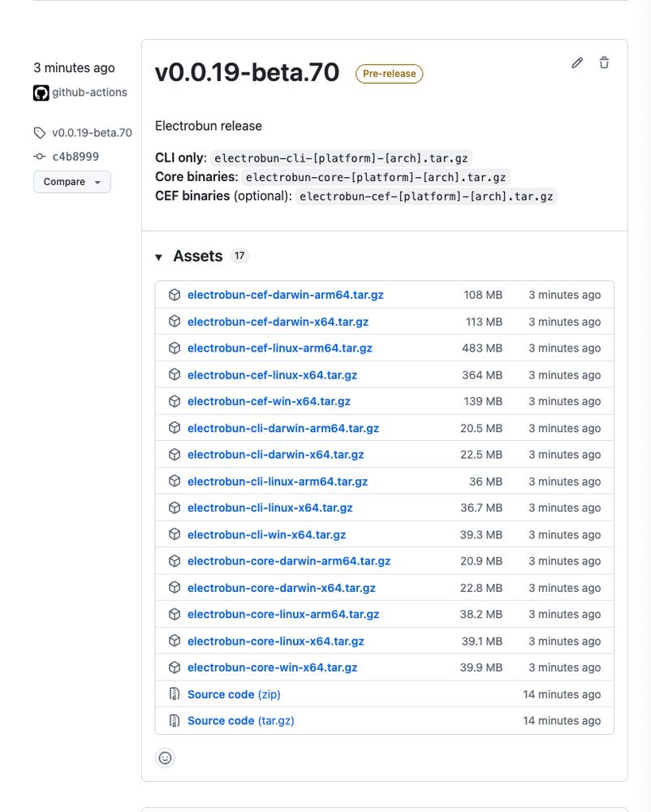Download Source code (zip)
The width and height of the screenshot is (651, 812).
234,694
